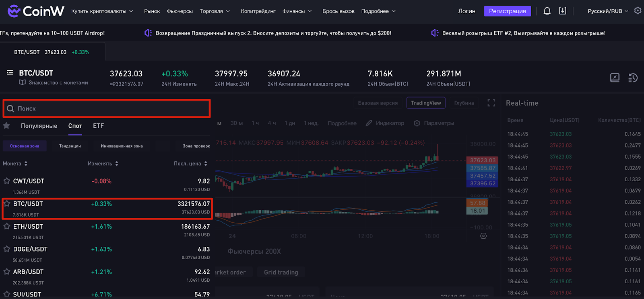Viewport: 644px width, 299px height.
Task: Open the Брось вызов menu item
Action: pyautogui.click(x=338, y=11)
